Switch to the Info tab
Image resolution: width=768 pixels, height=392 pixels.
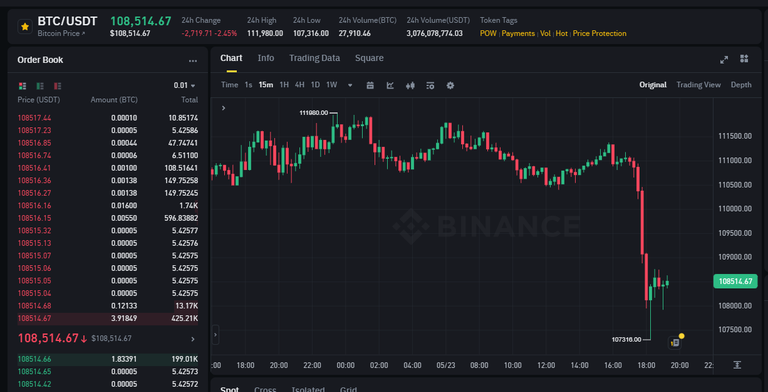266,58
